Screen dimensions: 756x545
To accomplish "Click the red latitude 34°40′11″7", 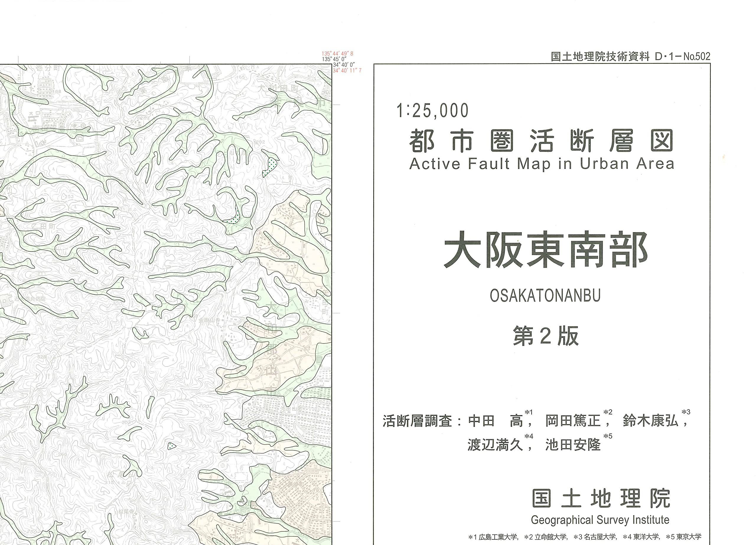I will 347,71.
